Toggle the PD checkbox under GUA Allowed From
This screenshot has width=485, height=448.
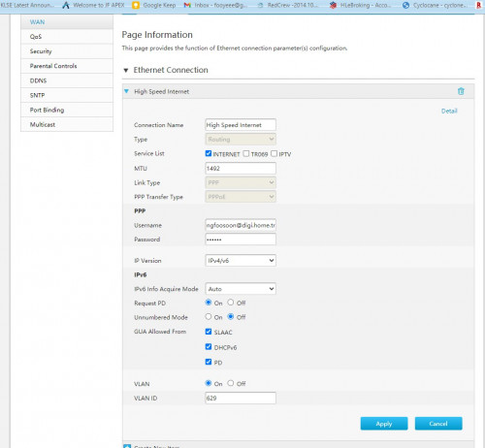tap(209, 362)
